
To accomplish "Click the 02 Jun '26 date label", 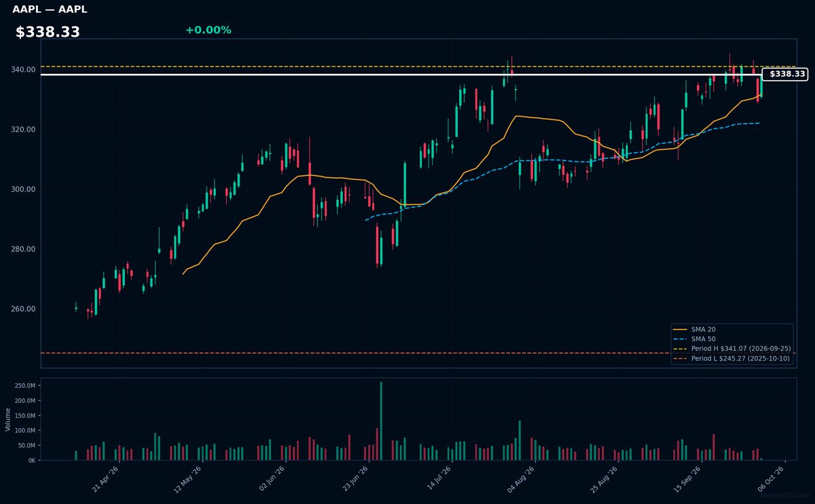I will coord(272,479).
